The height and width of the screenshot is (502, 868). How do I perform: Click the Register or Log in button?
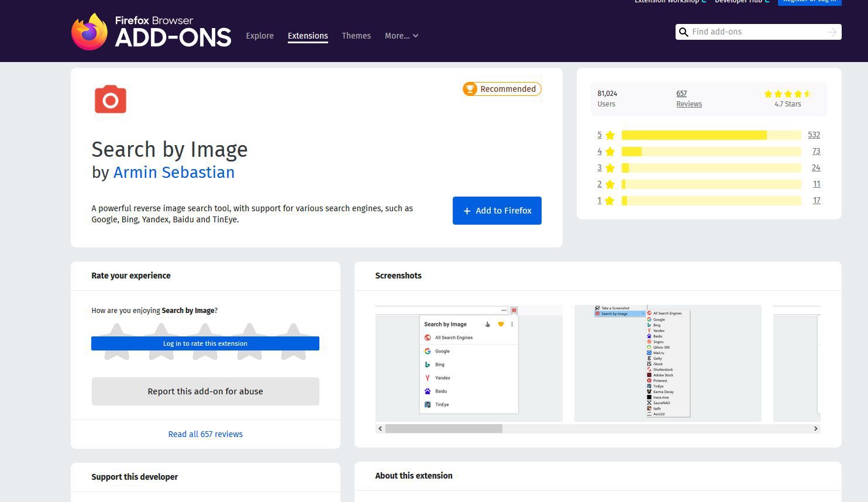810,2
